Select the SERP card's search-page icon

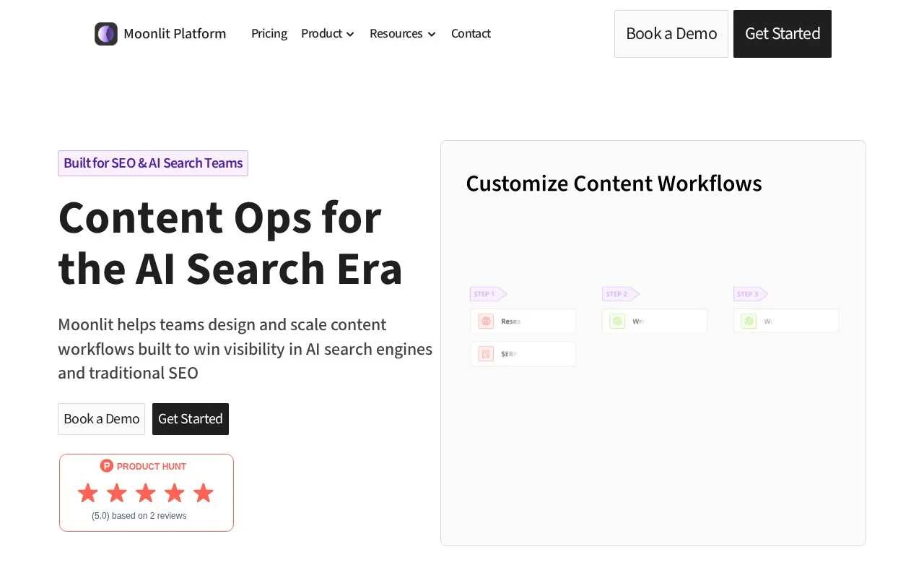tap(486, 354)
